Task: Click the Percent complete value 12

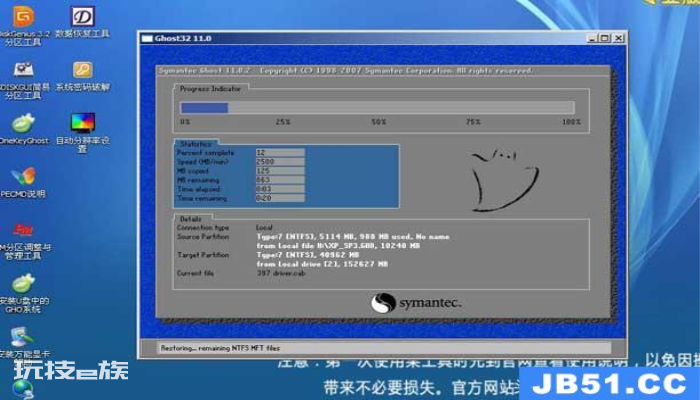Action: 280,153
